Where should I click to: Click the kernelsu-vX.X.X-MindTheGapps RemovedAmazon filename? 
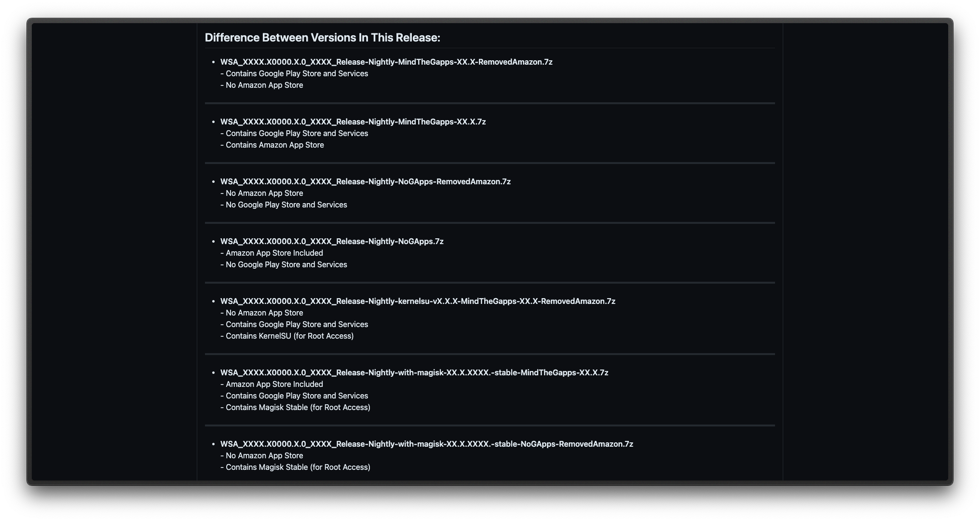pyautogui.click(x=417, y=301)
